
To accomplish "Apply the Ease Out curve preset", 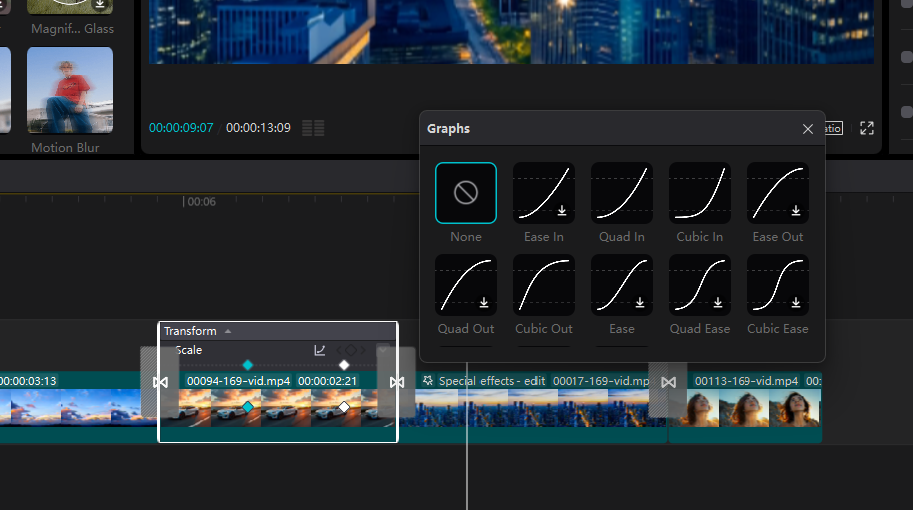I will (777, 193).
